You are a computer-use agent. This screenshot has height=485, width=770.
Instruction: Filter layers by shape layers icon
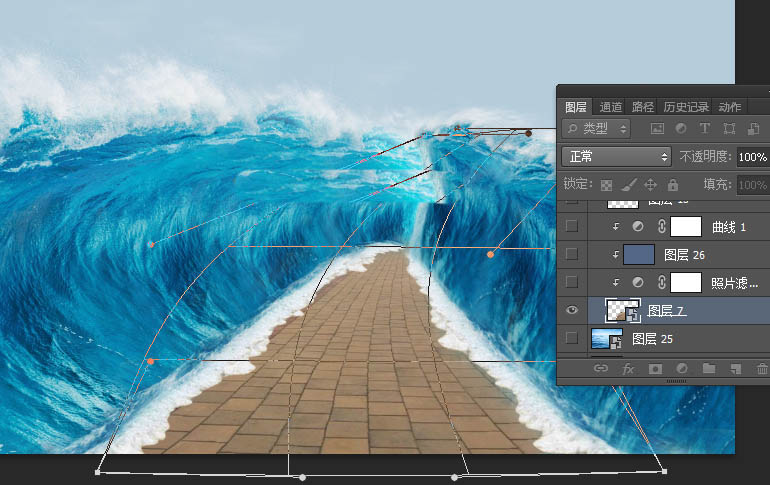pyautogui.click(x=729, y=129)
